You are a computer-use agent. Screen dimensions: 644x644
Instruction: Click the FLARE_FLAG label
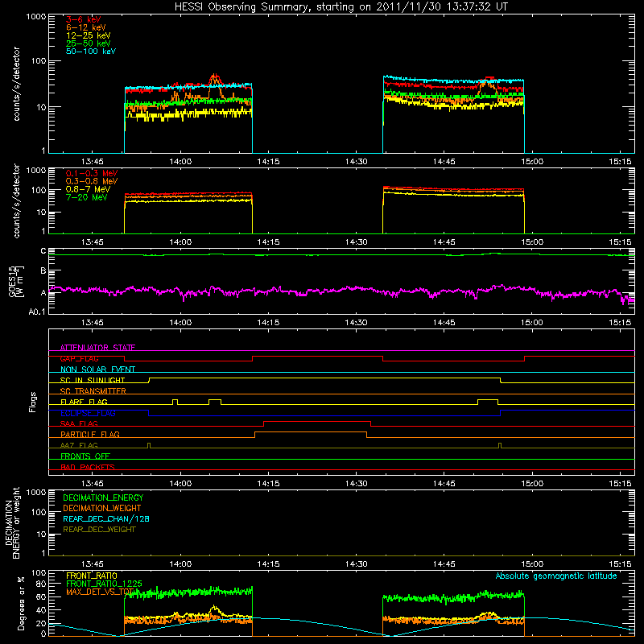click(84, 402)
